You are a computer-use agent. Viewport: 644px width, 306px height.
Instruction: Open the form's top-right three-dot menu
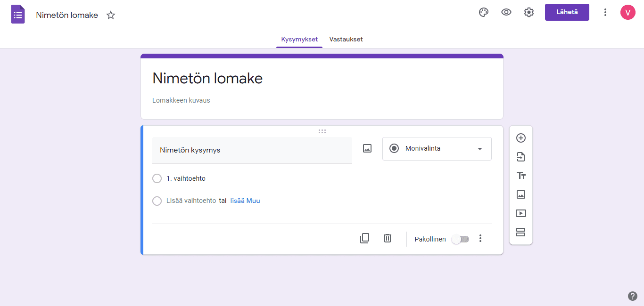[x=605, y=12]
